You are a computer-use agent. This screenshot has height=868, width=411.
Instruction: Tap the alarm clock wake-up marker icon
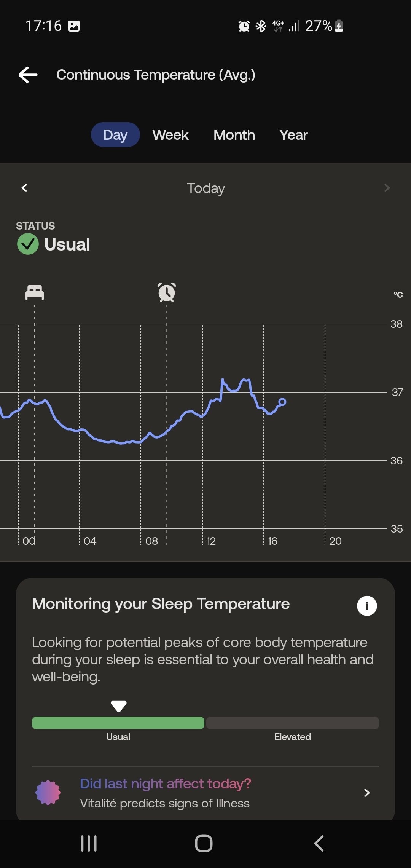167,292
